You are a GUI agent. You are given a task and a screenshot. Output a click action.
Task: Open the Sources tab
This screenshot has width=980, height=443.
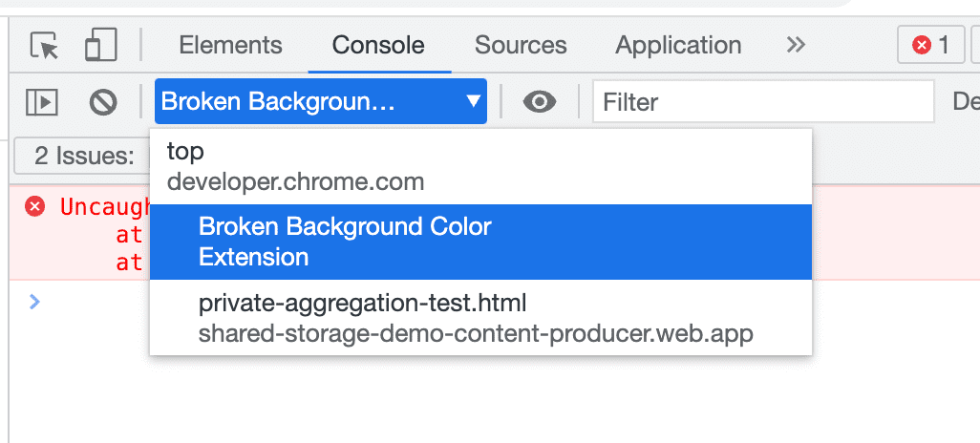pos(521,45)
